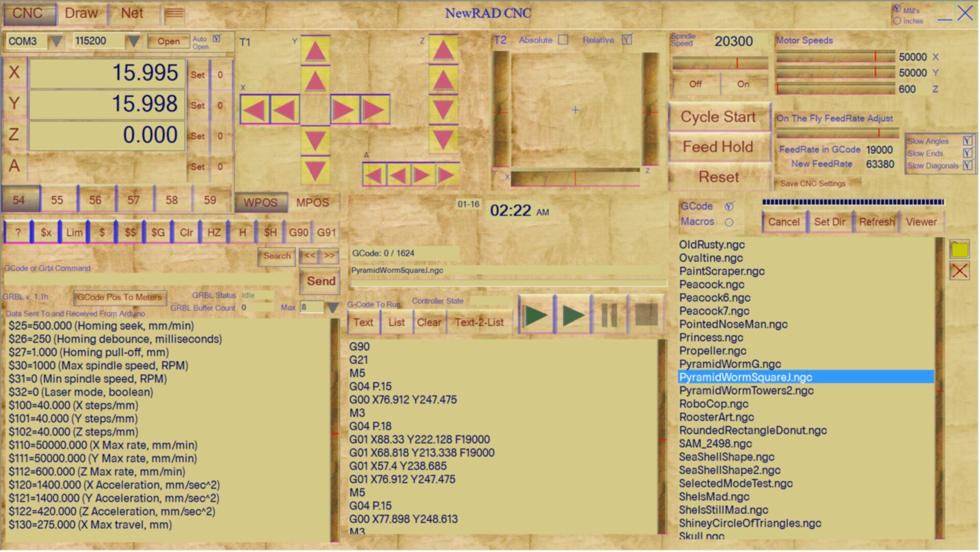Toggle Auto Open checkbox

coord(217,38)
